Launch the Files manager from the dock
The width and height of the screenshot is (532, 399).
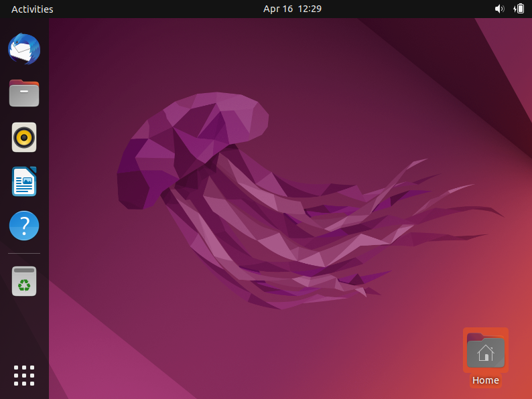24,93
